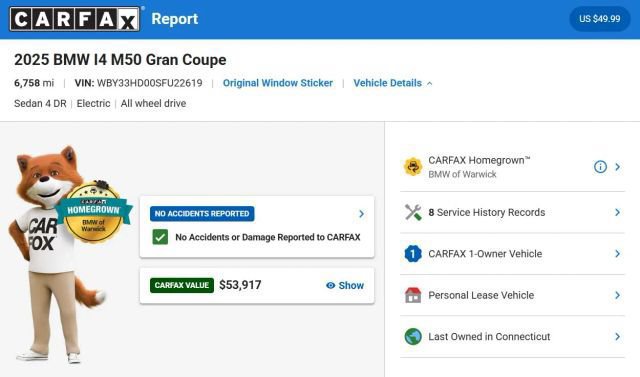
Task: Click the globe Last Owned icon
Action: 413,337
